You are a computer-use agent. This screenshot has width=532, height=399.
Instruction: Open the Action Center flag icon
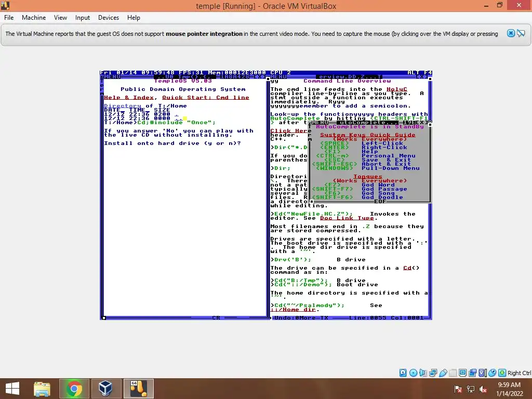[458, 389]
